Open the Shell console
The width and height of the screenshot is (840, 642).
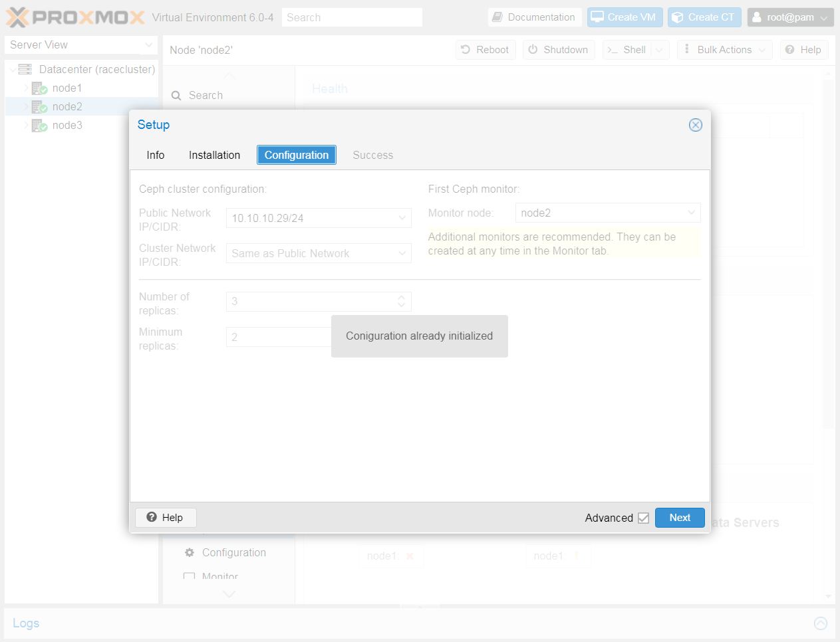(627, 50)
